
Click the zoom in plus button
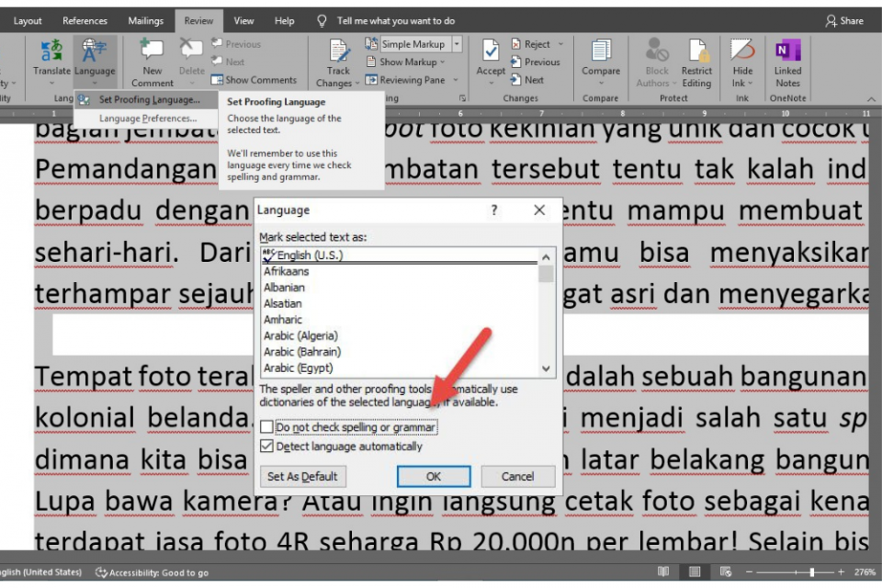coord(841,571)
